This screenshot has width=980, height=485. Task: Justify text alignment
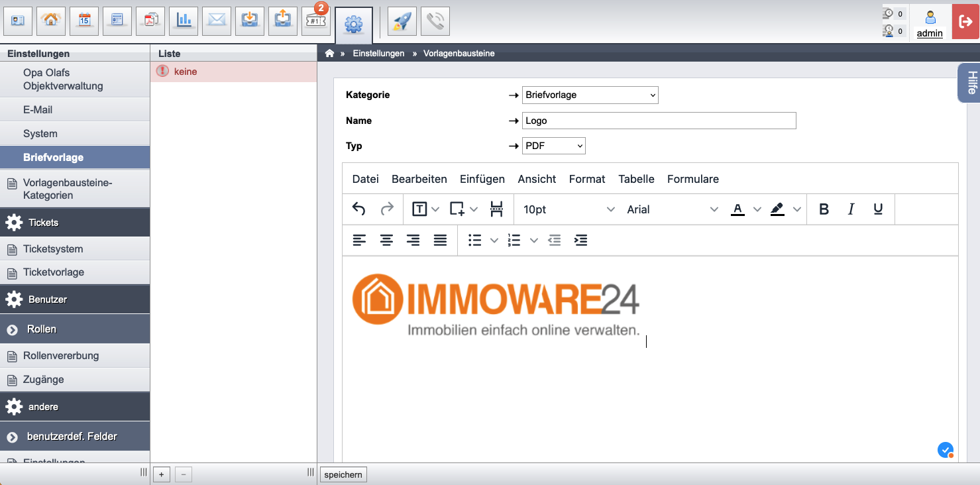pyautogui.click(x=440, y=241)
